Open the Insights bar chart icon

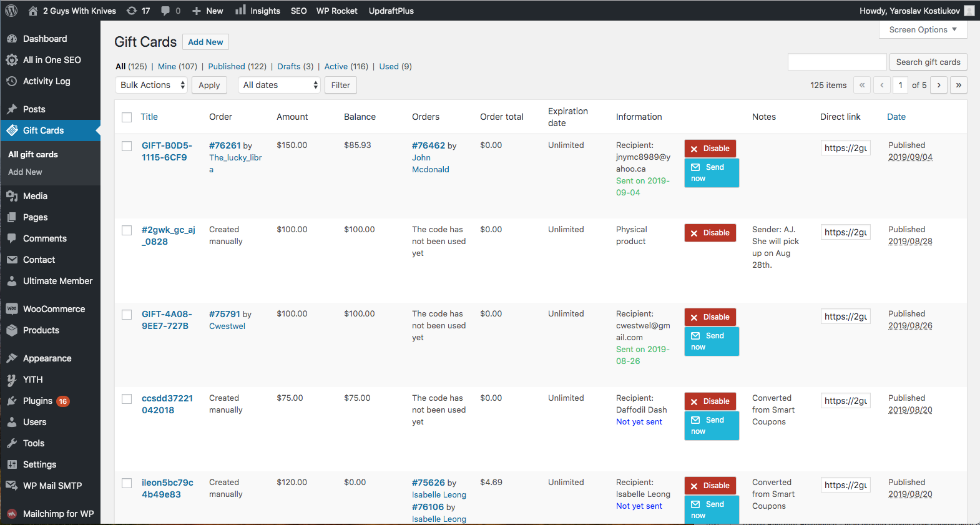pos(240,11)
